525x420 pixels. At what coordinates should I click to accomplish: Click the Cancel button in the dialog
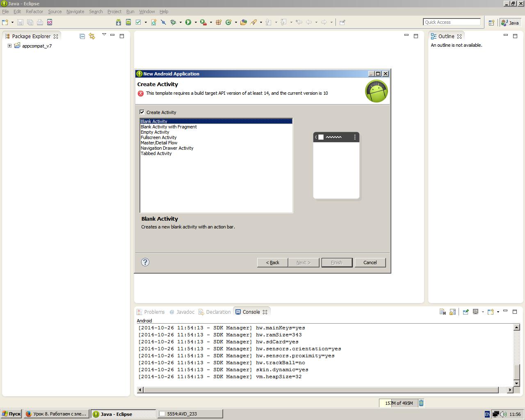click(370, 262)
